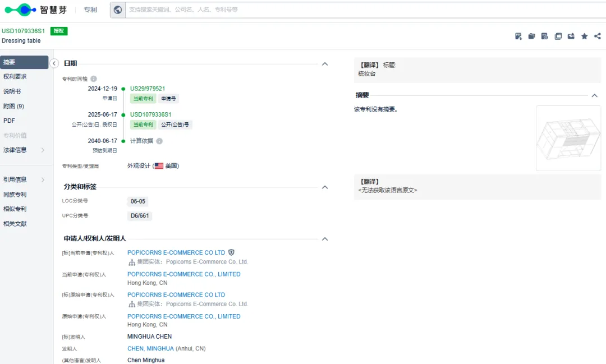The height and width of the screenshot is (364, 606).
Task: Open original standardized assignee POPICORNS E-COMMERCE CO LTD
Action: (x=176, y=294)
